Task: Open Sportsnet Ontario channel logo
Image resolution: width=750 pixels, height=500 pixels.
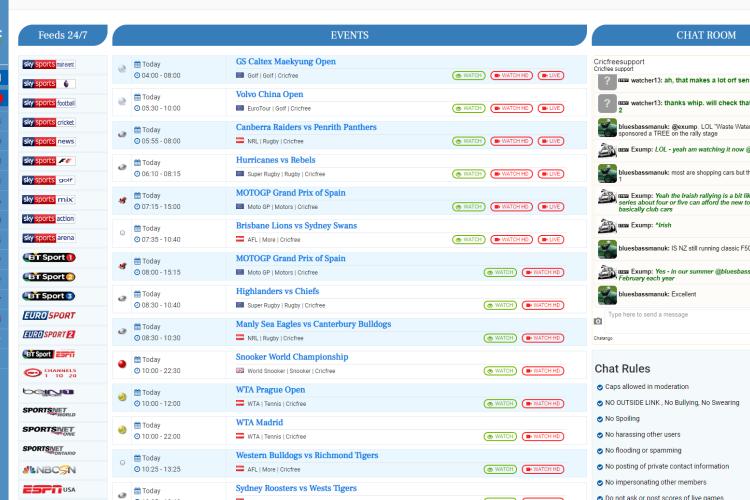Action: point(49,450)
